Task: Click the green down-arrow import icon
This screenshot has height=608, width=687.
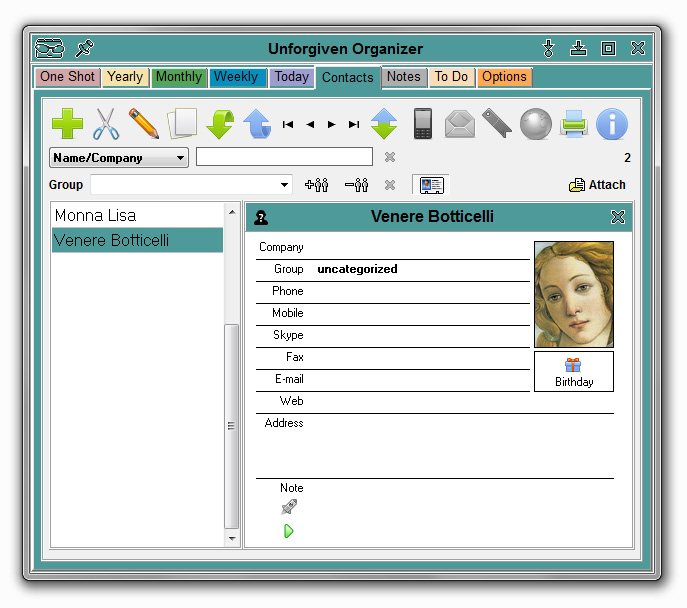Action: coord(220,124)
